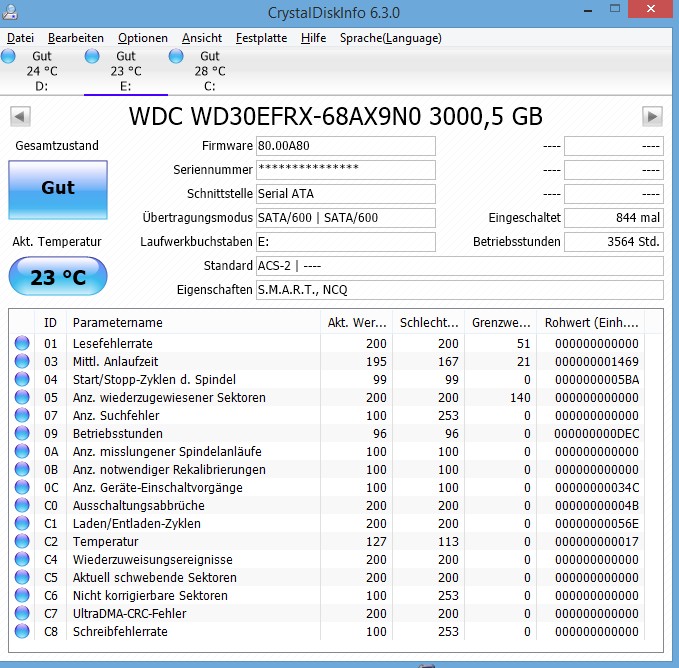679x668 pixels.
Task: Click status orb for C2 Temperatur row
Action: click(x=22, y=541)
